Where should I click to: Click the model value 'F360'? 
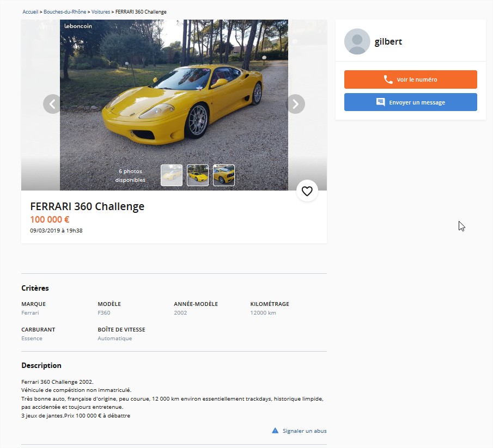point(104,312)
